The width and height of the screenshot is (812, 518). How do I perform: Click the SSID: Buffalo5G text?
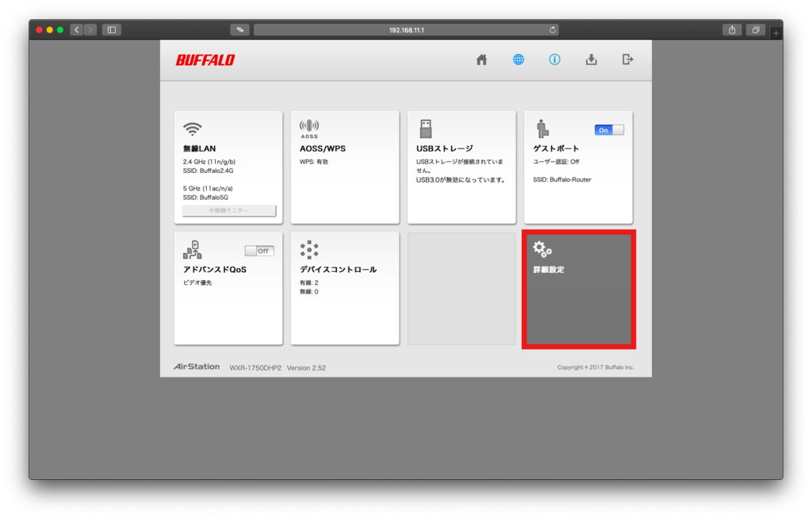click(x=205, y=198)
